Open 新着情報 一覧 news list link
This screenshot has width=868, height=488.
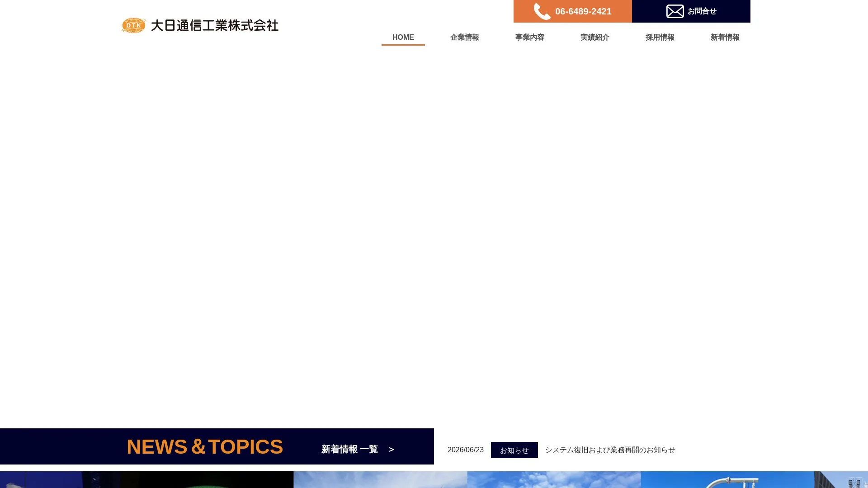tap(358, 449)
